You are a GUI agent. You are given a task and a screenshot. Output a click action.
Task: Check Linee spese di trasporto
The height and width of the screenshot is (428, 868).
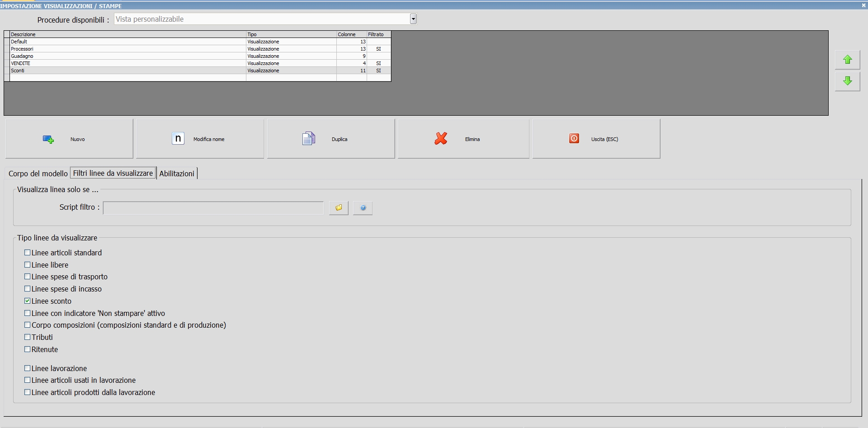[x=28, y=277]
